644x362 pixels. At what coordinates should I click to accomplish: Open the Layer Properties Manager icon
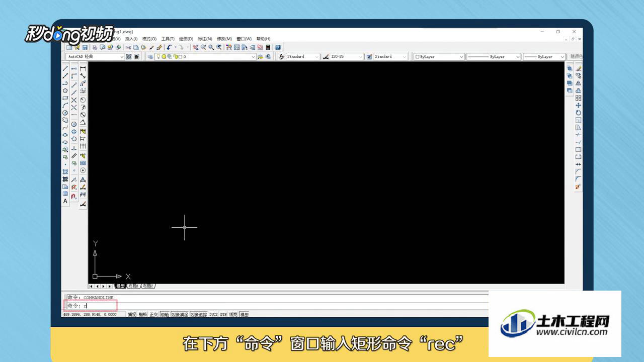tap(150, 57)
